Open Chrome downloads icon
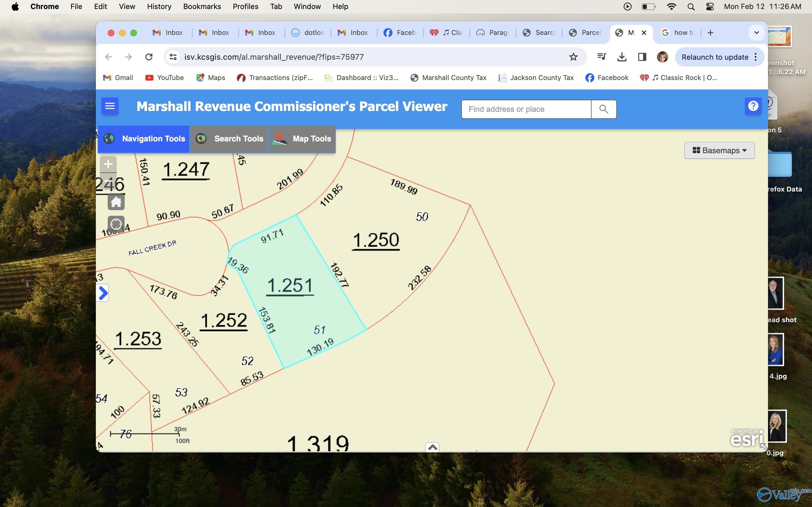Image resolution: width=812 pixels, height=507 pixels. (621, 57)
